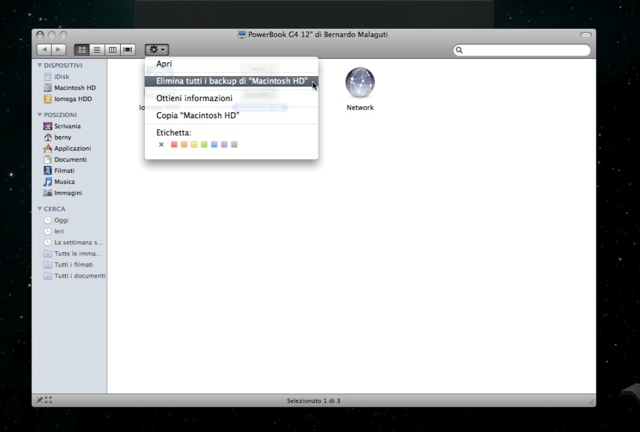Apply the gray label color
Viewport: 640px width, 432px height.
[234, 145]
